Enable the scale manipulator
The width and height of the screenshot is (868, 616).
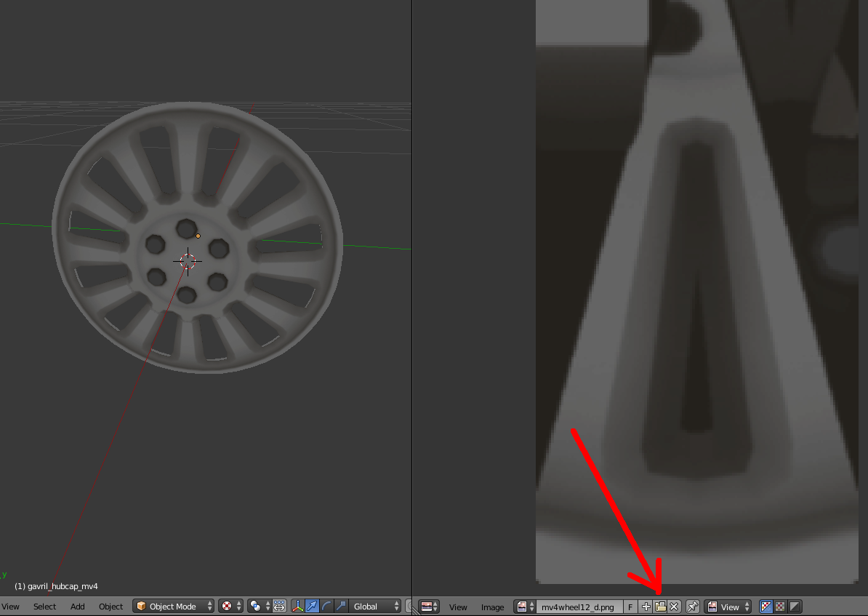341,607
